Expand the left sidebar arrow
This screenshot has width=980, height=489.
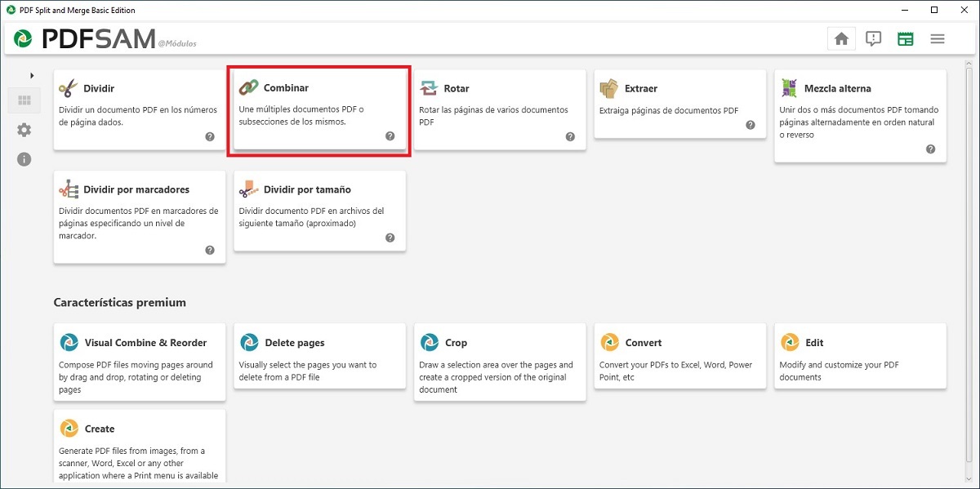[32, 76]
